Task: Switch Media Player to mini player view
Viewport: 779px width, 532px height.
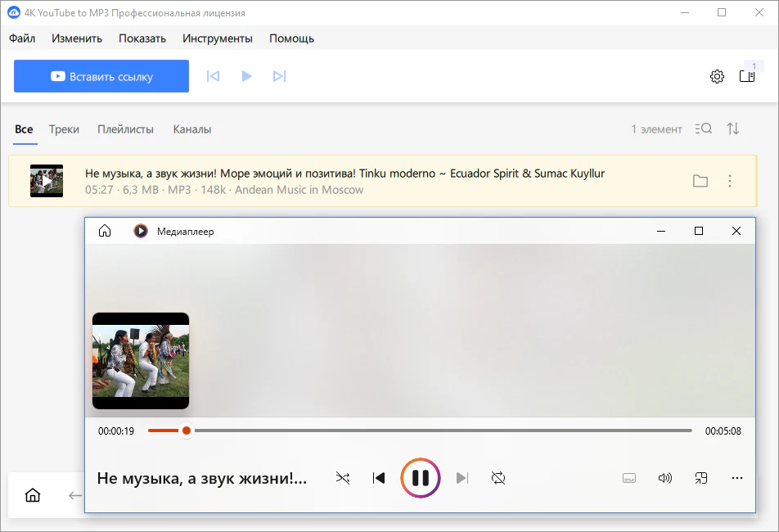Action: pos(700,478)
